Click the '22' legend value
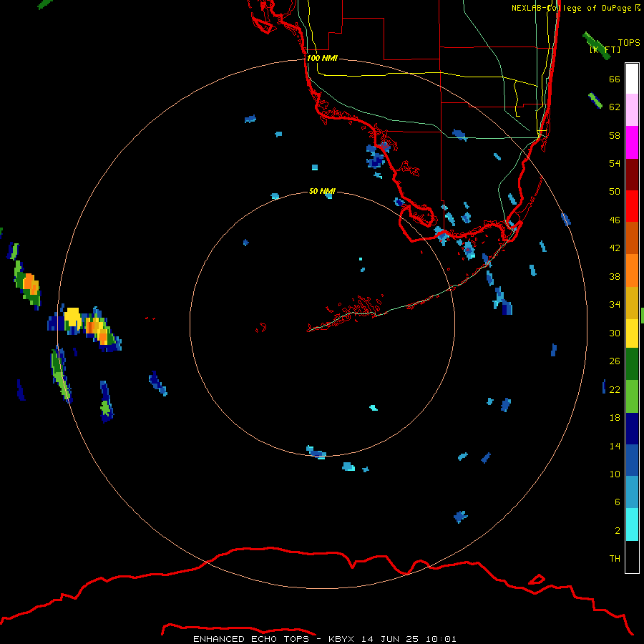Screen dimensions: 644x644 615,389
